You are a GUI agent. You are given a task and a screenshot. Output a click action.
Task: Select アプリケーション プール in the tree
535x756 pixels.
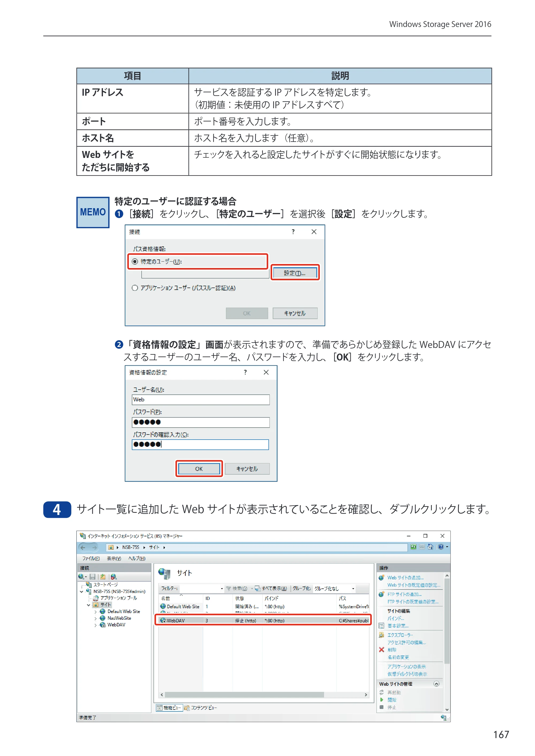tap(119, 598)
